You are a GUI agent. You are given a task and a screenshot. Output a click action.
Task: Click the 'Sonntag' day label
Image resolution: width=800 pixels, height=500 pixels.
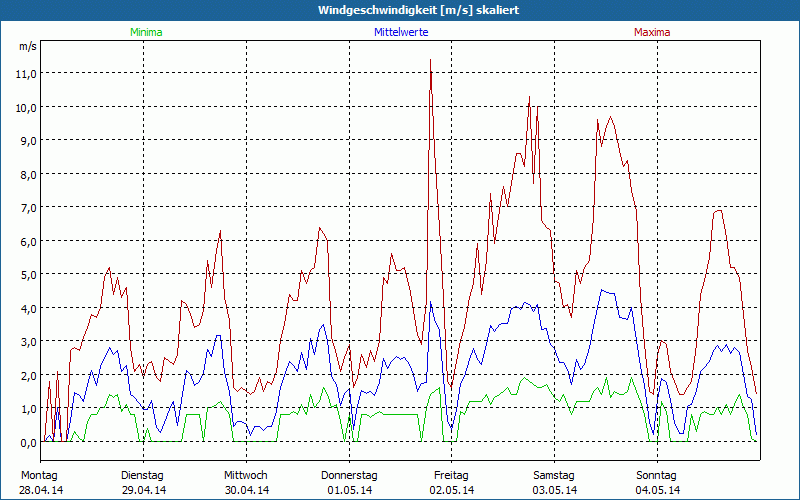click(656, 476)
